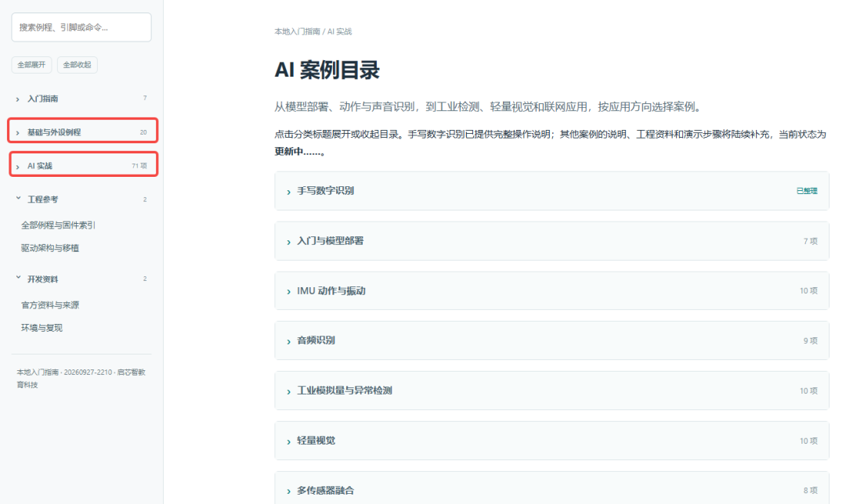Expand the 工业模拟量与异常检测 category
This screenshot has height=504, width=846.
click(552, 391)
